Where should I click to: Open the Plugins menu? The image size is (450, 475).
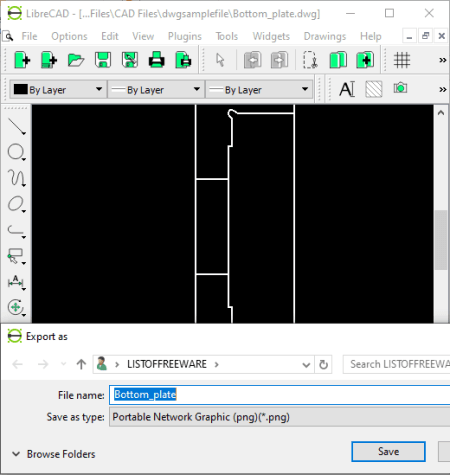click(x=185, y=36)
